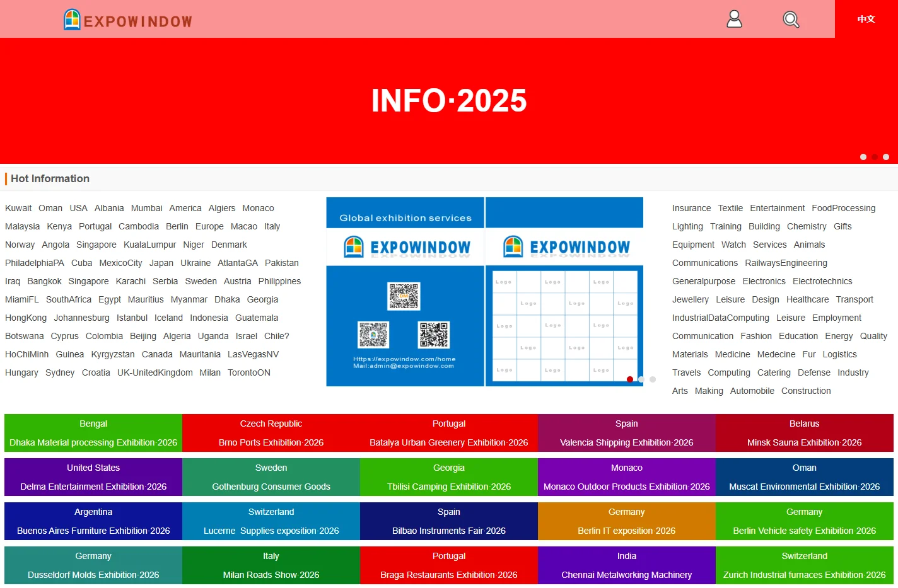898x588 pixels.
Task: Open the Construction industry link
Action: [806, 391]
